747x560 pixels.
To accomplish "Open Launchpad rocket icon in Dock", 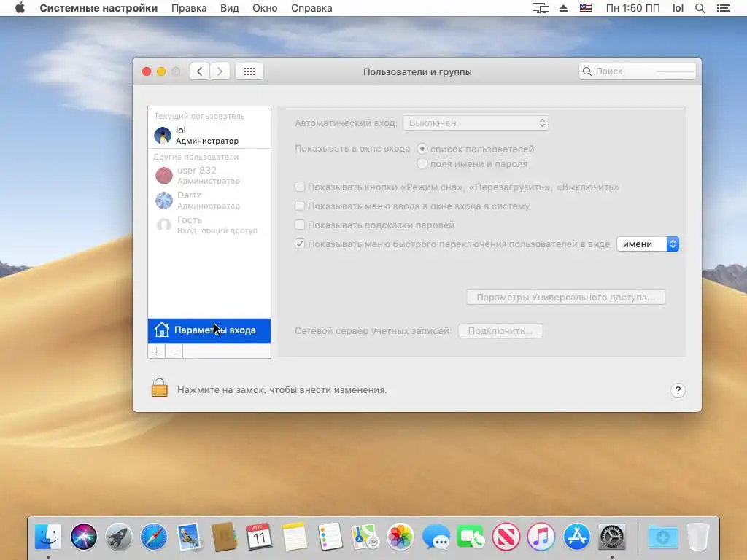I will pyautogui.click(x=119, y=537).
